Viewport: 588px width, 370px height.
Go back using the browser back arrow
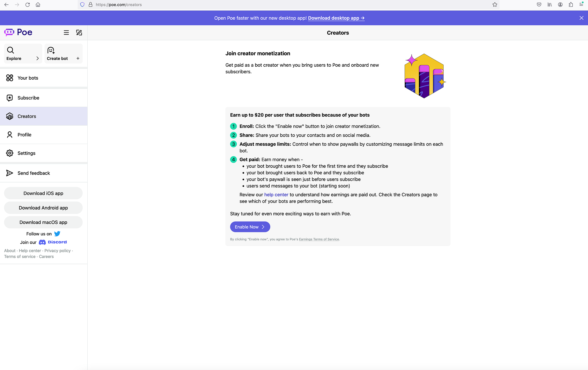tap(6, 5)
